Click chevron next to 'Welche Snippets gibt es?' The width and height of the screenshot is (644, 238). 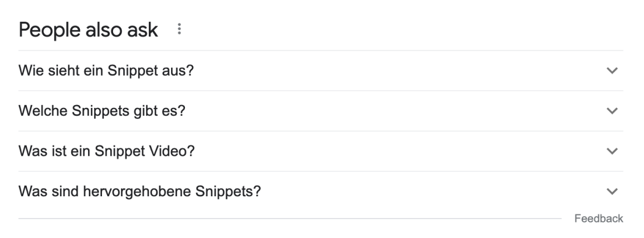coord(612,111)
